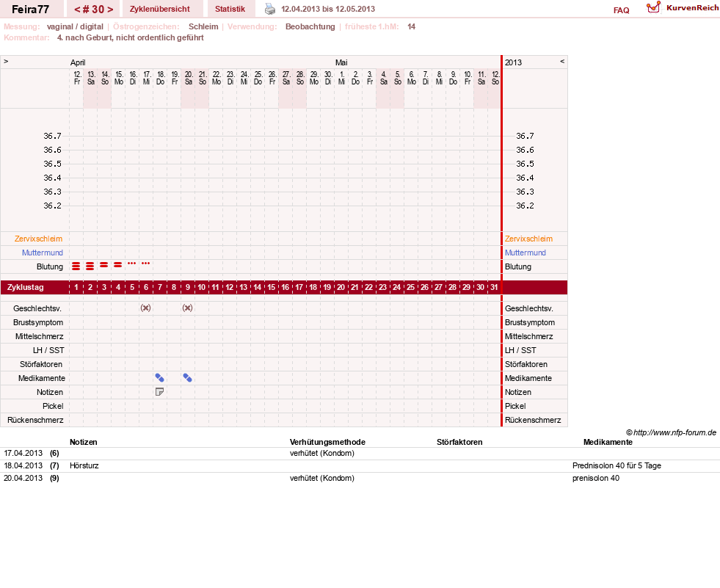Click heavy bleeding icon on cycle day 1

[x=76, y=266]
